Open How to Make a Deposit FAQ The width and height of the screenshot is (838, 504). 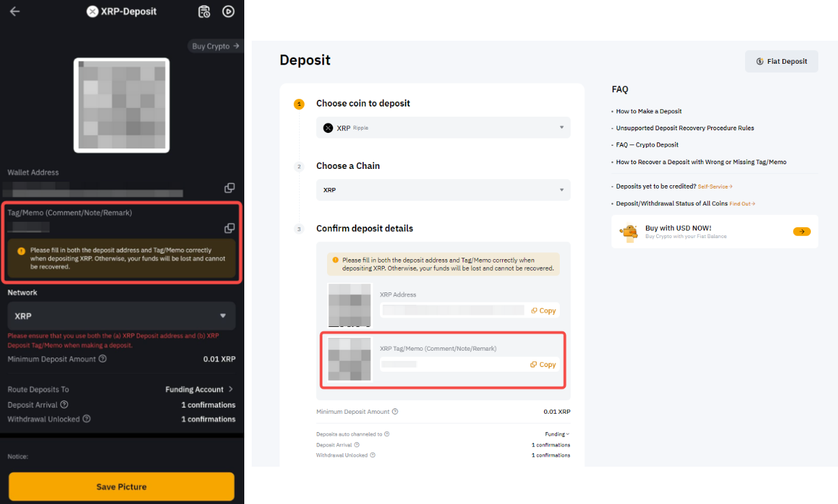649,111
